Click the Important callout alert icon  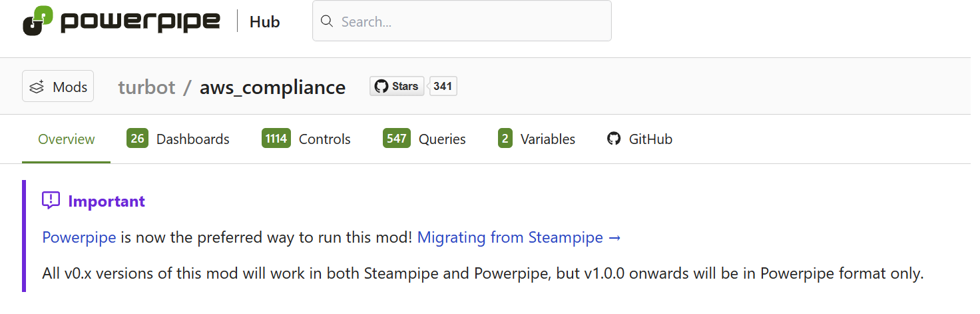(51, 201)
